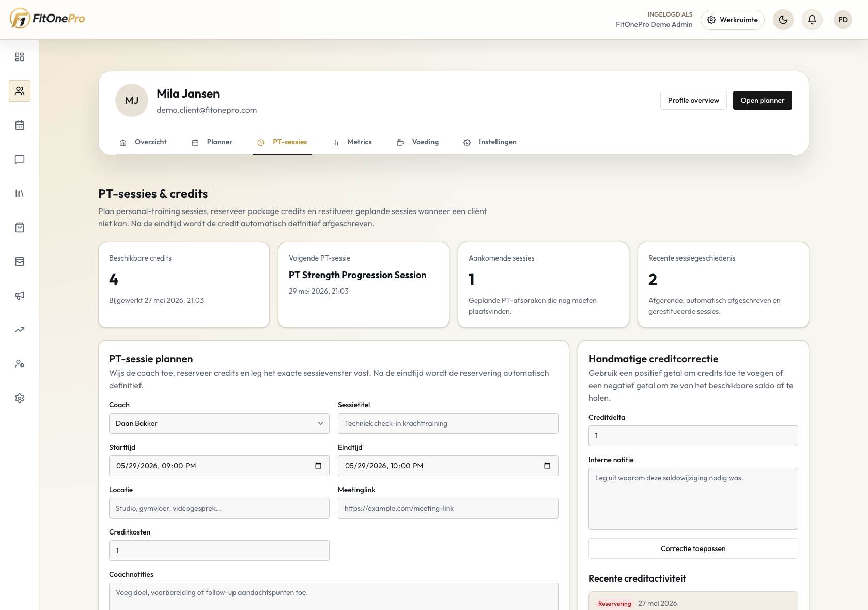Open the library icon in sidebar
This screenshot has width=868, height=610.
[20, 193]
